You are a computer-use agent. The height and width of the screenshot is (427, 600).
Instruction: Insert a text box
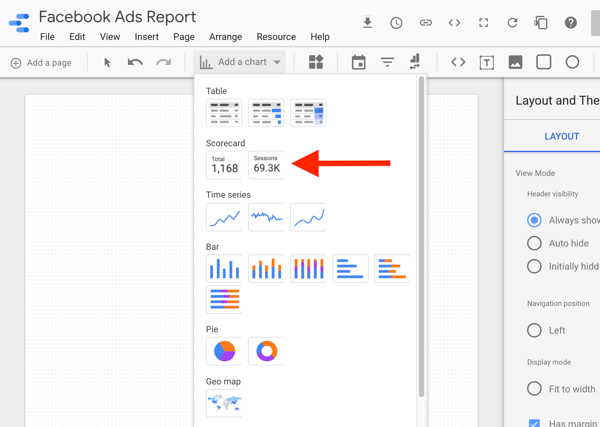(x=486, y=62)
